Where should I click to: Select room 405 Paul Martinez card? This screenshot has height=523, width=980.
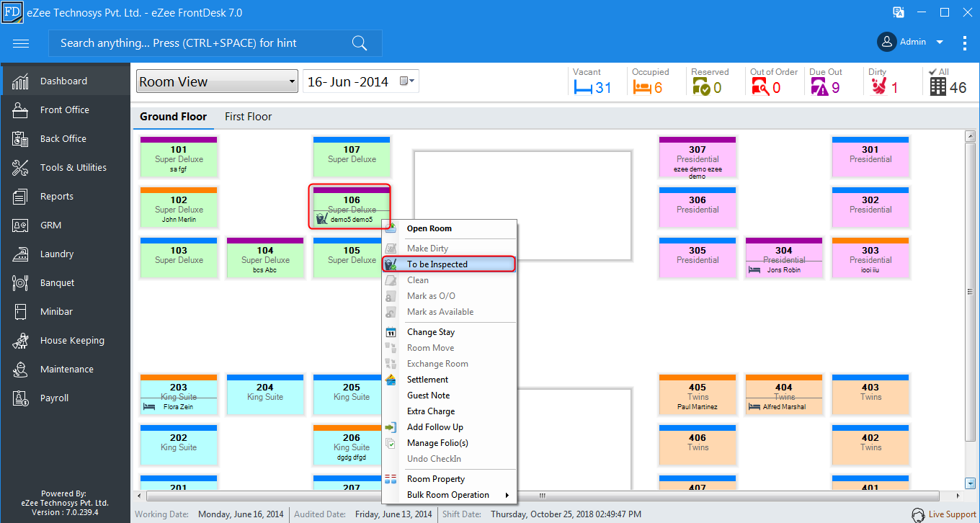click(698, 395)
